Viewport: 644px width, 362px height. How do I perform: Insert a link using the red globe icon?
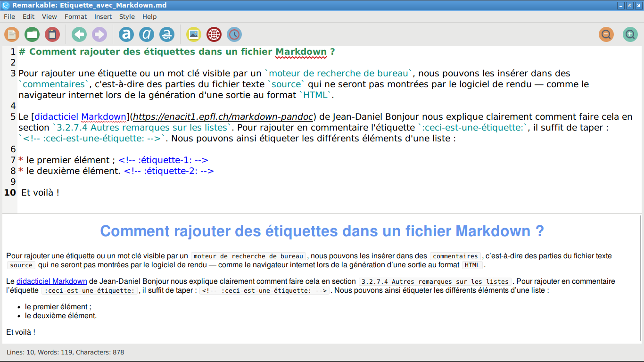pyautogui.click(x=214, y=34)
